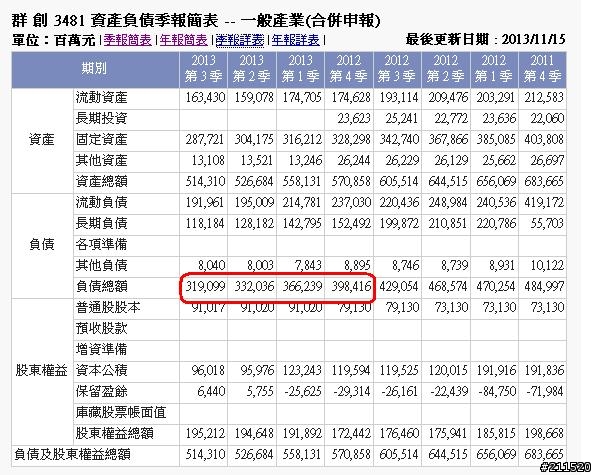Click the 其他資產 row label
596x475 pixels.
coord(101,160)
